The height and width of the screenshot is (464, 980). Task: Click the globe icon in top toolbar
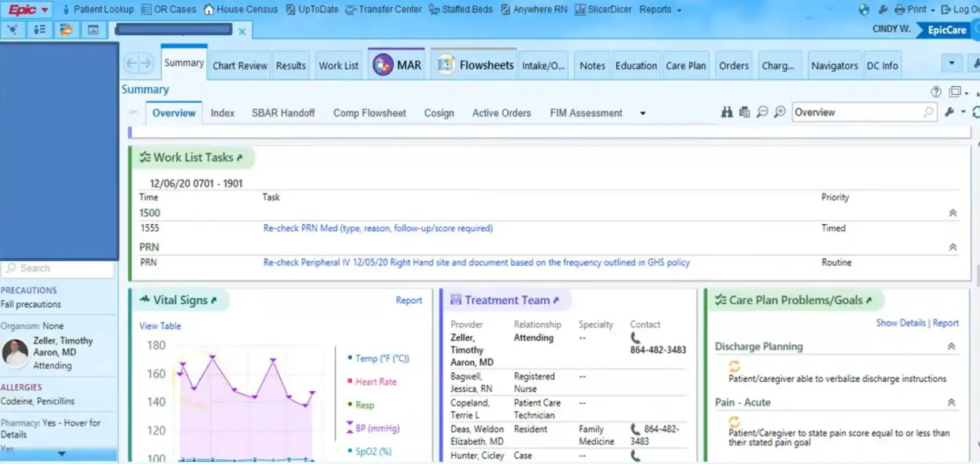864,10
